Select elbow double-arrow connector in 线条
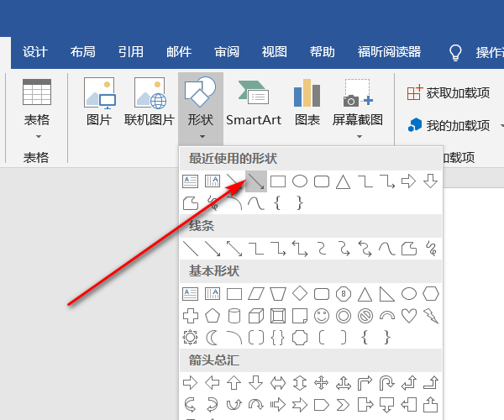 point(300,249)
